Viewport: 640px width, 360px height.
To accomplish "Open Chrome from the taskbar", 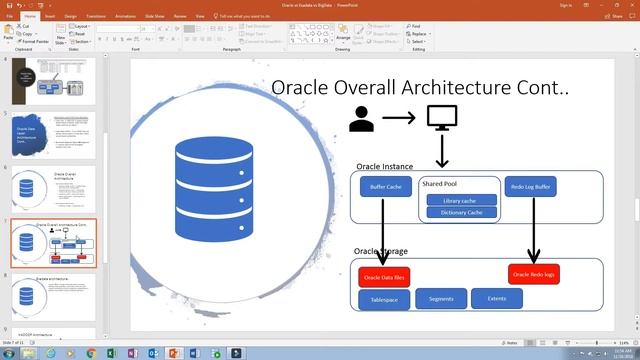I will 91,353.
